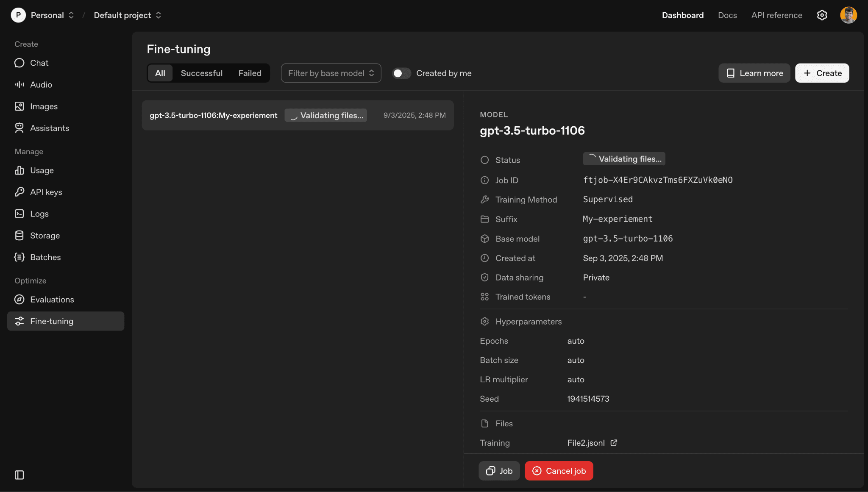
Task: Select the All filter tab
Action: click(x=160, y=73)
